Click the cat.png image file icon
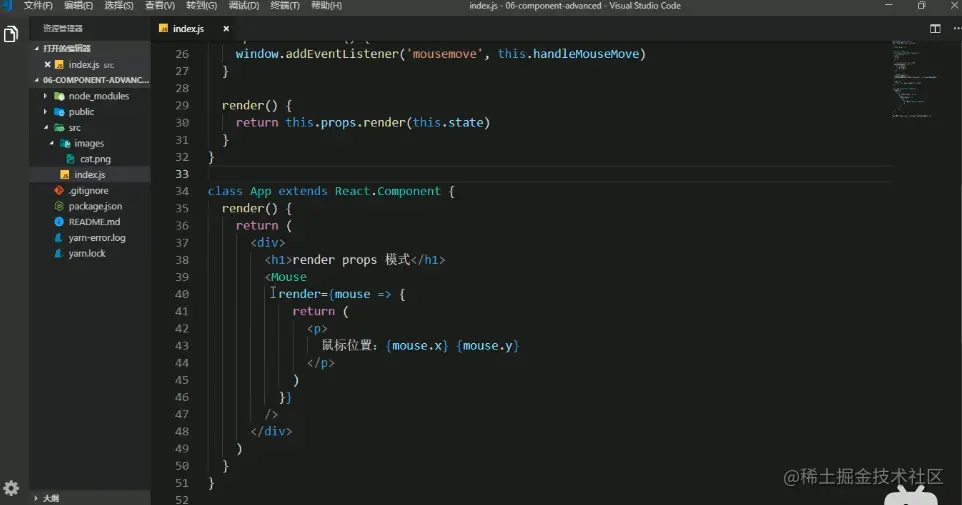The width and height of the screenshot is (962, 505). (x=71, y=159)
